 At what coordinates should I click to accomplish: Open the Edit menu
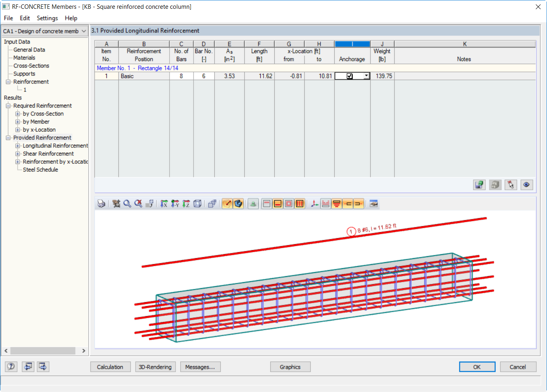pyautogui.click(x=25, y=18)
